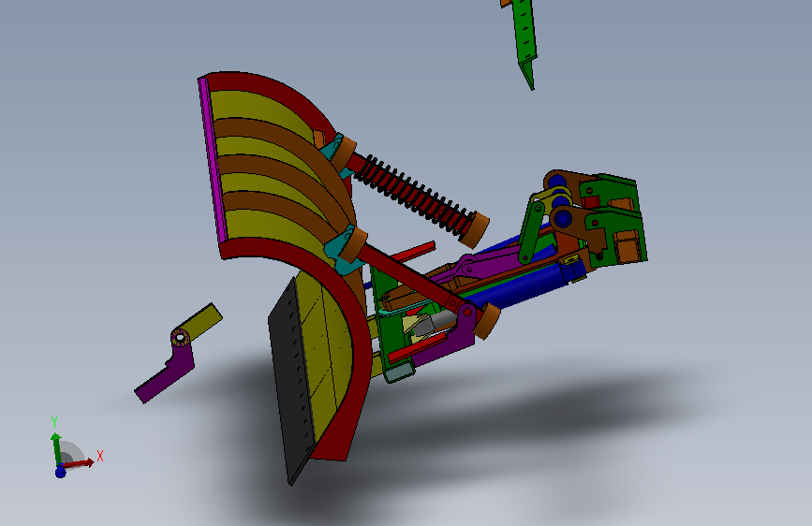Select the yellow coupler at the hydraulic cylinder end
812x526 pixels.
571,259
